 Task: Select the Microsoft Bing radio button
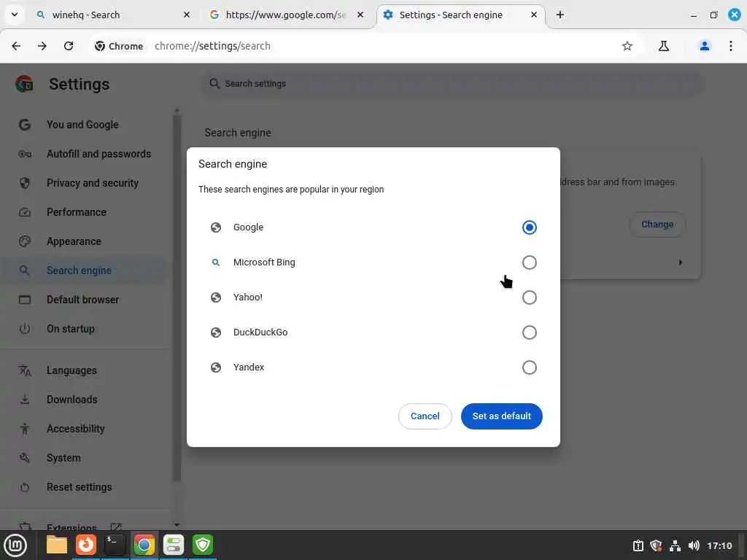[x=529, y=262]
